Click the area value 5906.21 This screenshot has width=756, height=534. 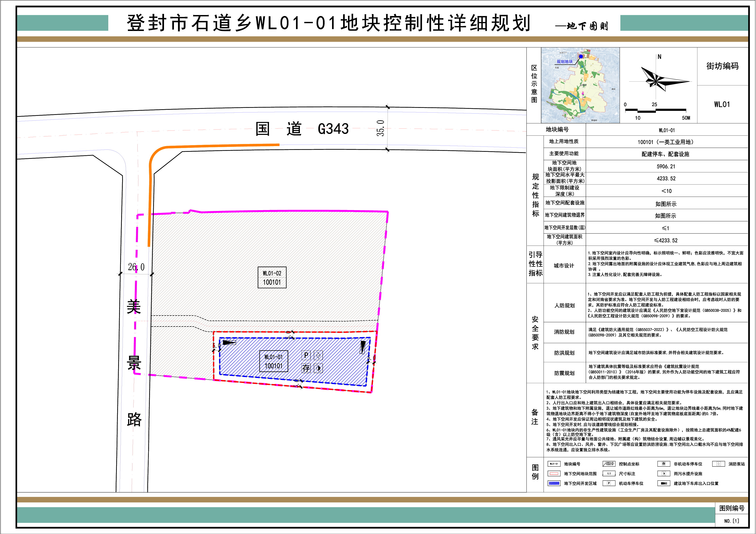click(x=666, y=166)
